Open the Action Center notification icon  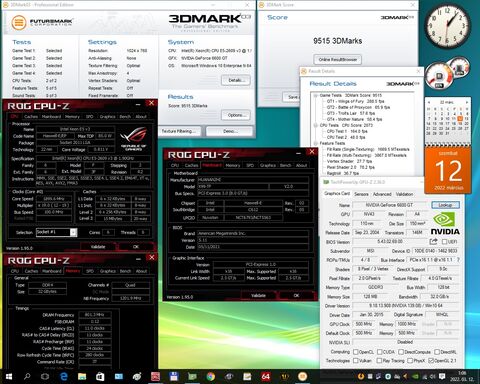point(442,377)
